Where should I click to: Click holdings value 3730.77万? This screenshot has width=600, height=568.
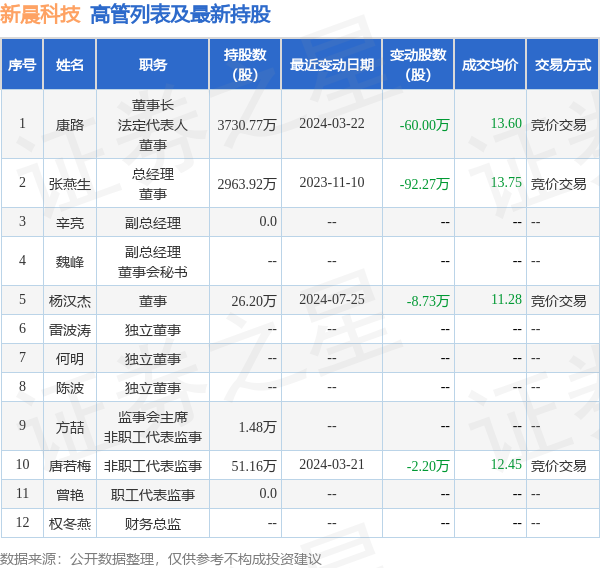click(x=247, y=125)
